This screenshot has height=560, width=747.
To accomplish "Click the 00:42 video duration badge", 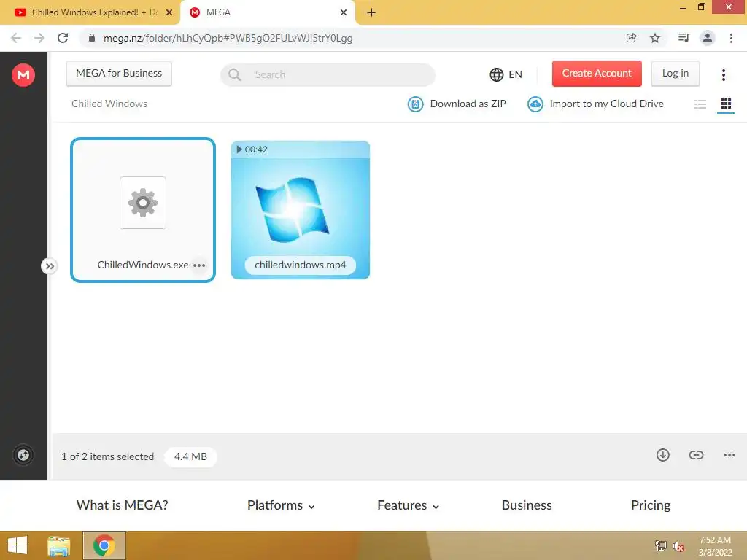I will click(252, 149).
